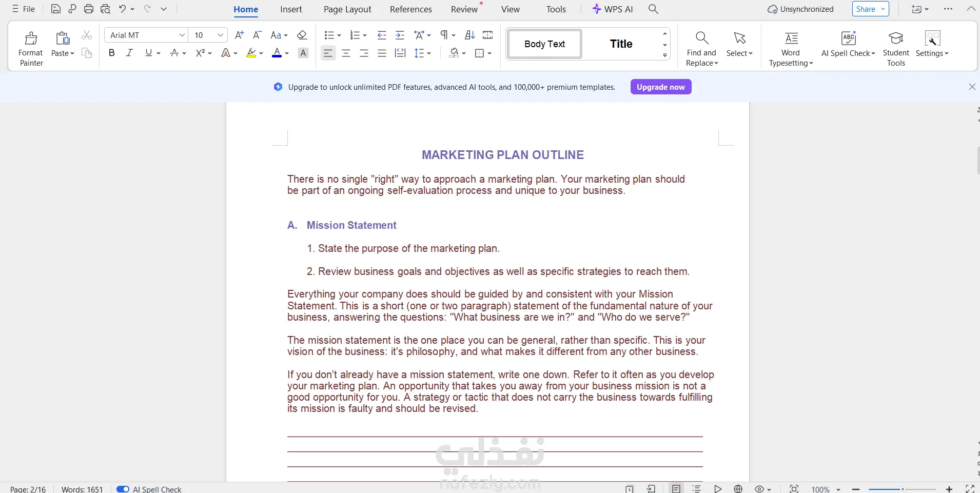Increase indent of the paragraph

[x=400, y=35]
